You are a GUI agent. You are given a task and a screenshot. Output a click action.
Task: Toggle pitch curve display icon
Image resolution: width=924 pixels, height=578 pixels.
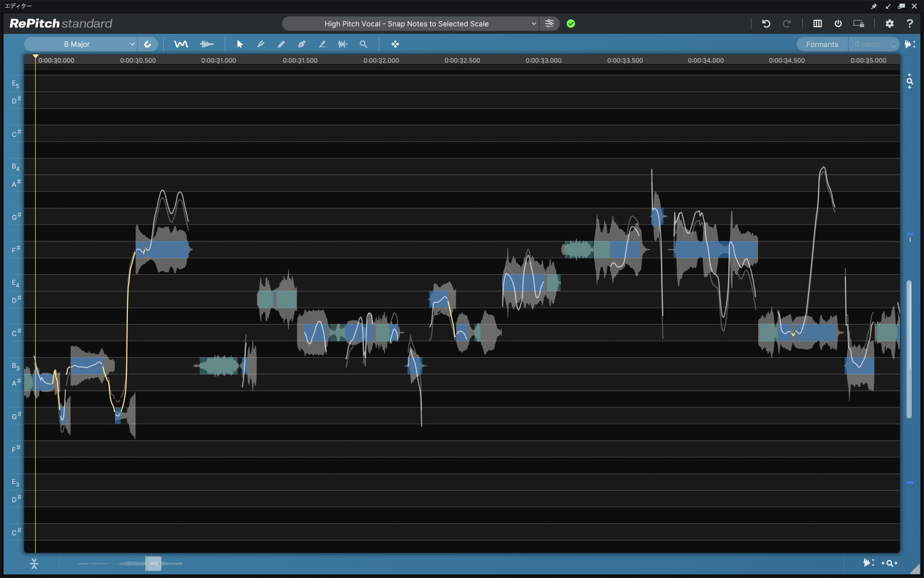181,44
